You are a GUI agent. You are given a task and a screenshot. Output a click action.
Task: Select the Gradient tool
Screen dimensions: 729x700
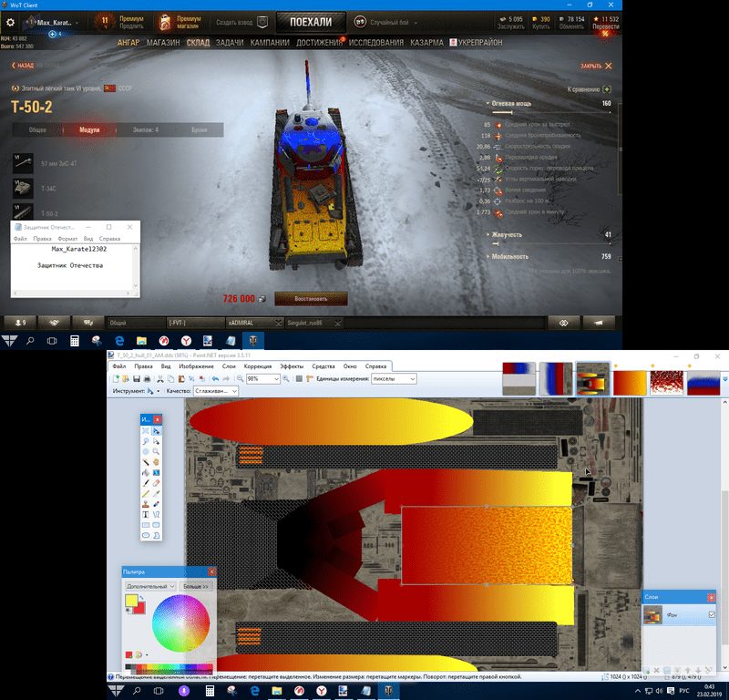tap(156, 472)
